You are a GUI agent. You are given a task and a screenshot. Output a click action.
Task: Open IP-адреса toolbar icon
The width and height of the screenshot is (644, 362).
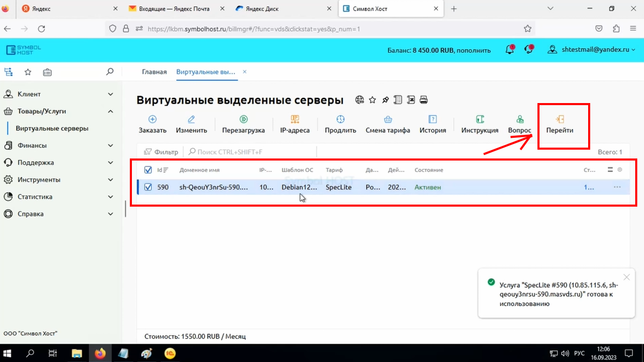[295, 119]
